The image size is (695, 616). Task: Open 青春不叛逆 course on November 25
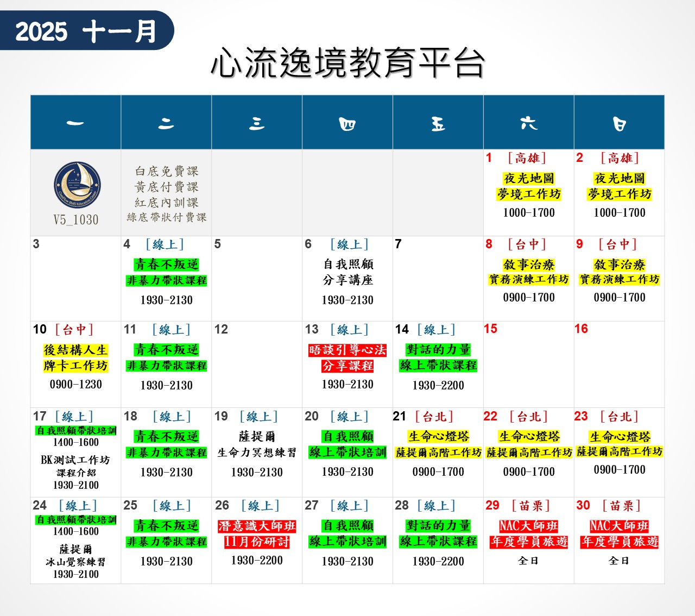pyautogui.click(x=167, y=526)
